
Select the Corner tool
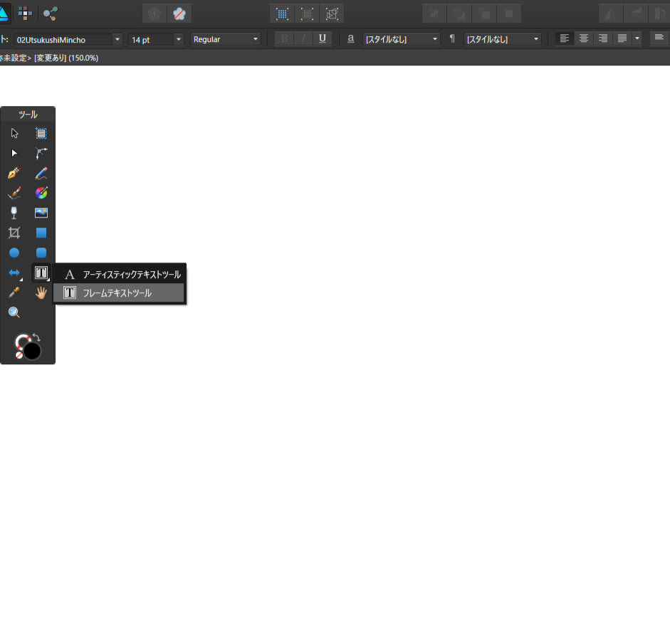[x=41, y=153]
